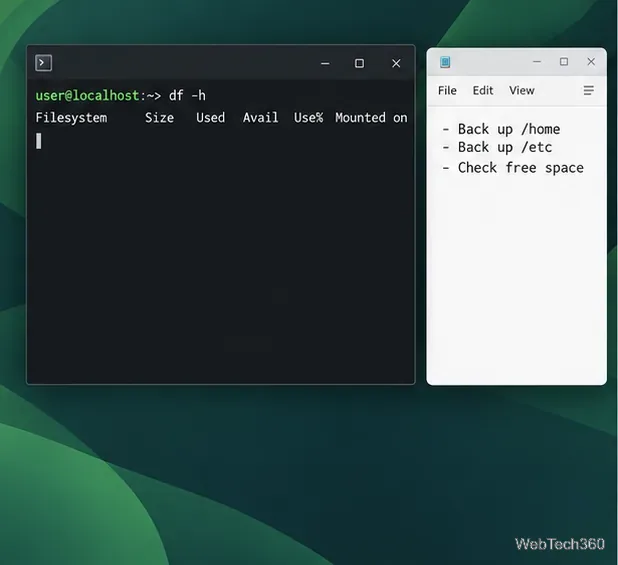Click the 'Size' column header in the terminal

159,118
